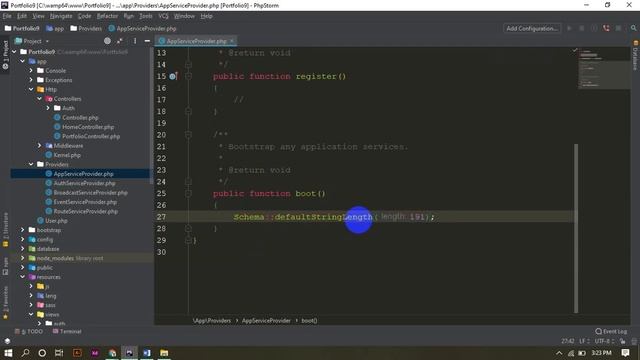
Task: Click the editor vertical scrollbar thumb
Action: click(x=576, y=228)
